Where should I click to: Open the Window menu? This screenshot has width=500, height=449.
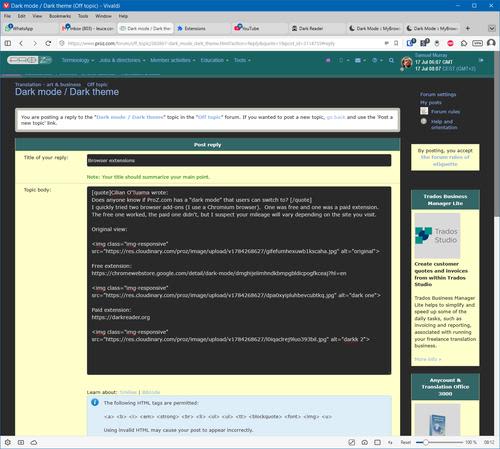point(103,16)
